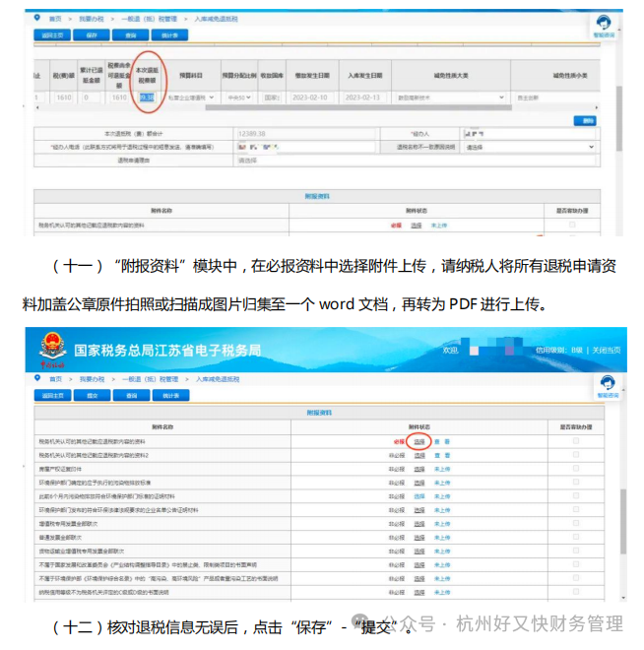Viewport: 644px width, 650px height.
Task: Click the right arrow of the tax table's horizontal scrollbar
Action: coord(597,107)
